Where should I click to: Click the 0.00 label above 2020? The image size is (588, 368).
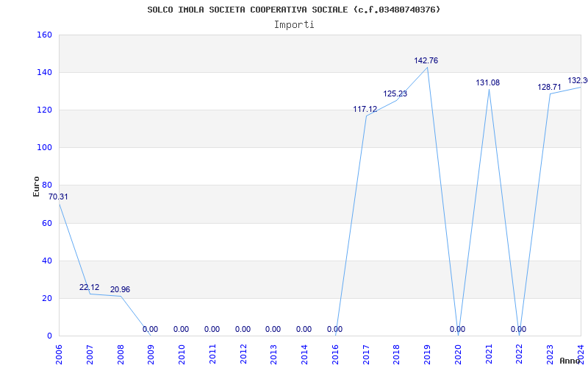pos(457,329)
